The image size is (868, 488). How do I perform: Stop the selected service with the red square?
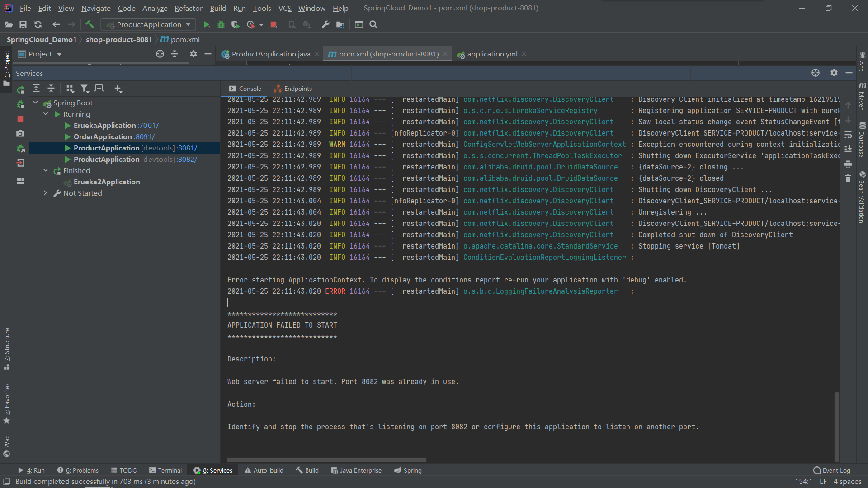[20, 119]
